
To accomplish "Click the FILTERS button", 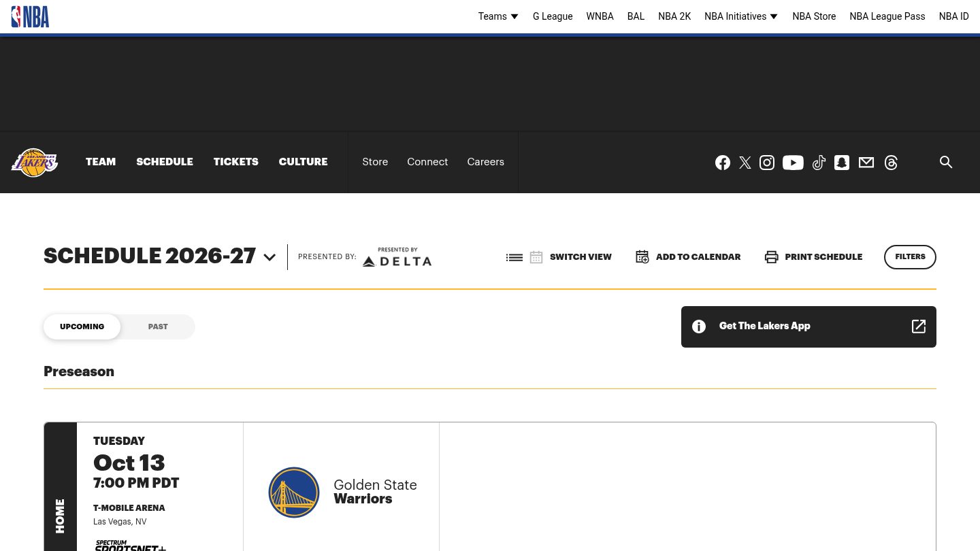I will pyautogui.click(x=910, y=257).
